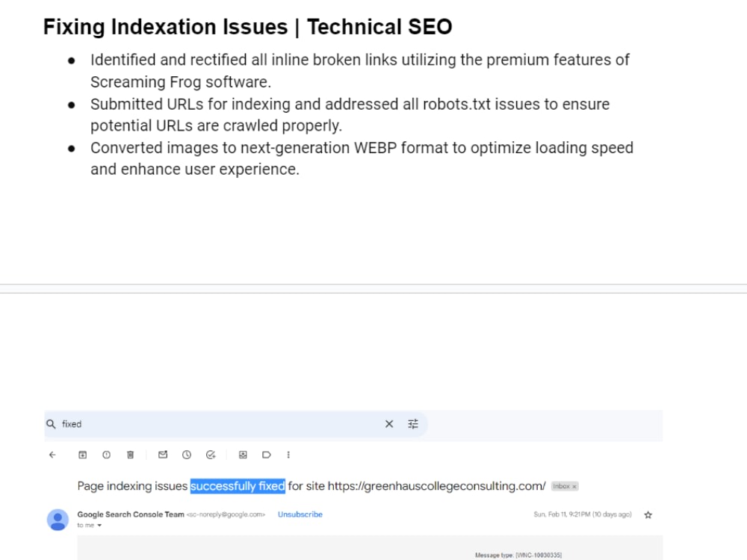747x560 pixels.
Task: Click the Unsubscribe link
Action: (300, 514)
